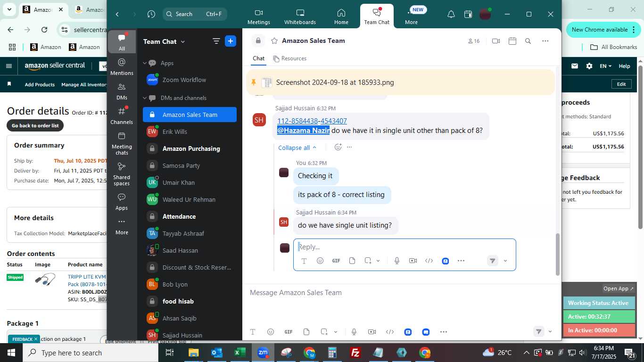Switch to the Team Chat top tab
644x362 pixels.
377,17
